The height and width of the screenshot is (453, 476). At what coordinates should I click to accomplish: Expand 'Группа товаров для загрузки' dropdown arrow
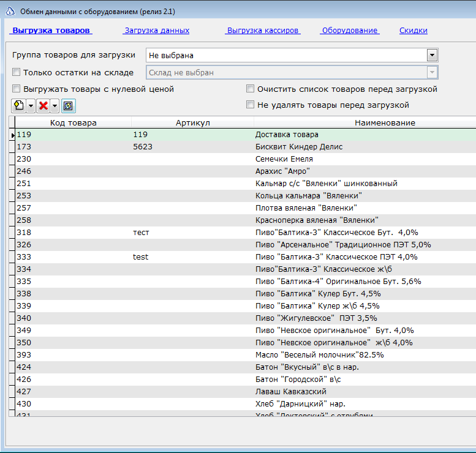(432, 55)
